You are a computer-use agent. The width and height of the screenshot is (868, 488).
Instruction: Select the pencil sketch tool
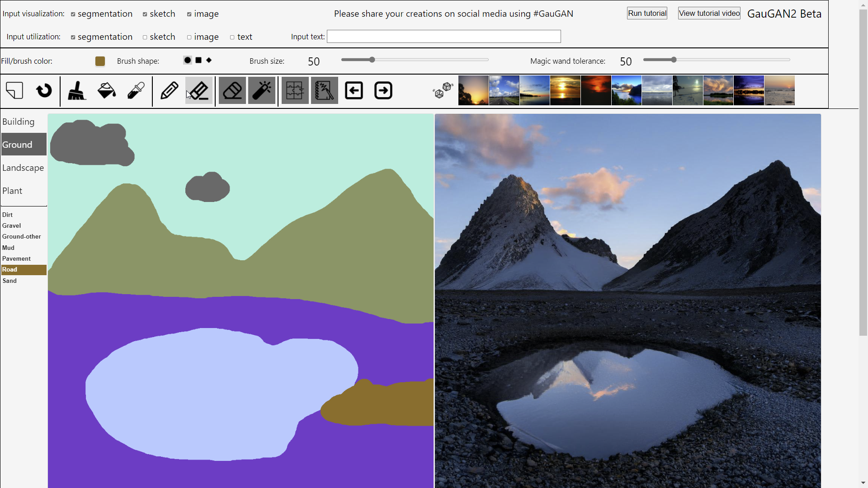169,90
